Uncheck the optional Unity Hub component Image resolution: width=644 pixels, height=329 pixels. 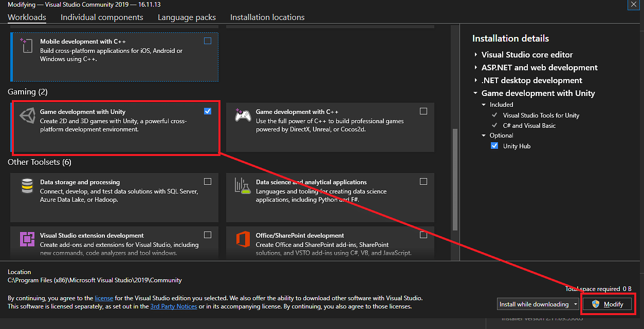coord(494,146)
